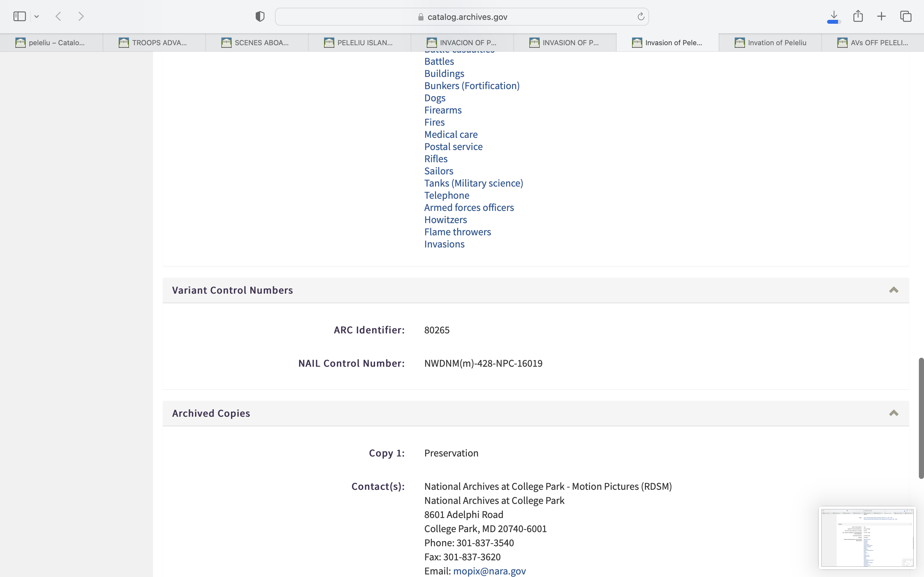Viewport: 924px width, 577px height.
Task: Click the back navigation arrow
Action: (58, 16)
